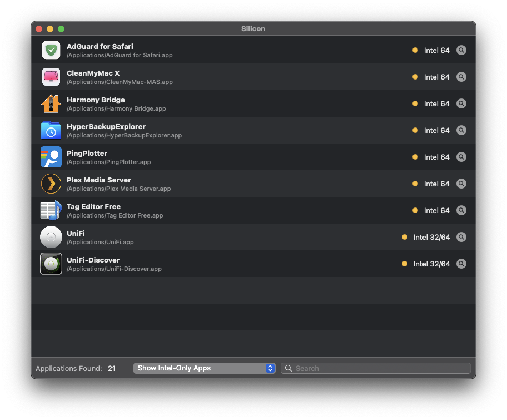507x420 pixels.
Task: Click the CleanMyMac X app icon
Action: (x=51, y=77)
